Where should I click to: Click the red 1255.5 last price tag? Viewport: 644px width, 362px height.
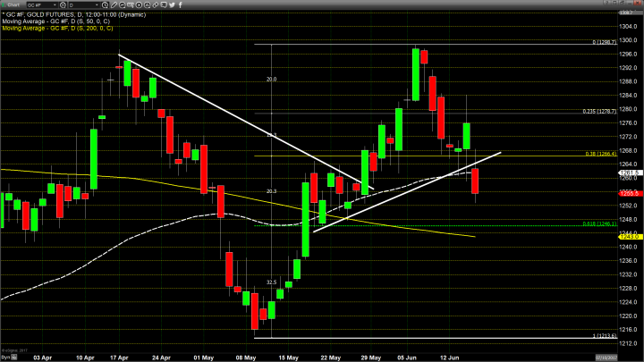pos(629,193)
